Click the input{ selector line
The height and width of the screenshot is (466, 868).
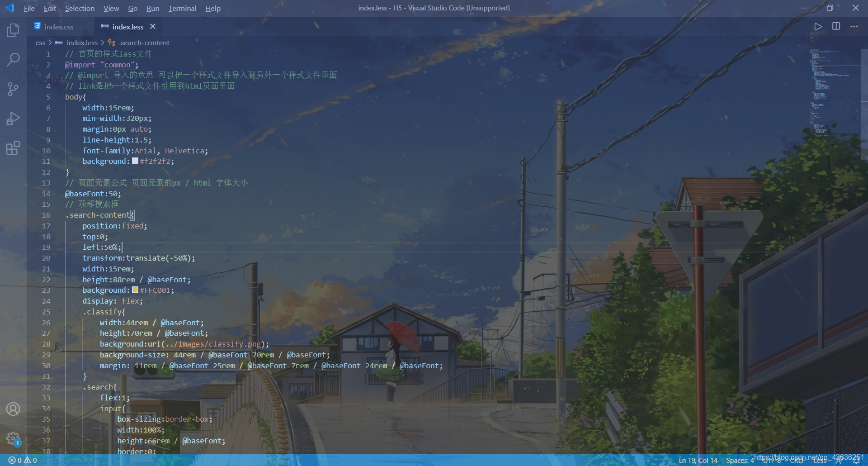coord(113,409)
